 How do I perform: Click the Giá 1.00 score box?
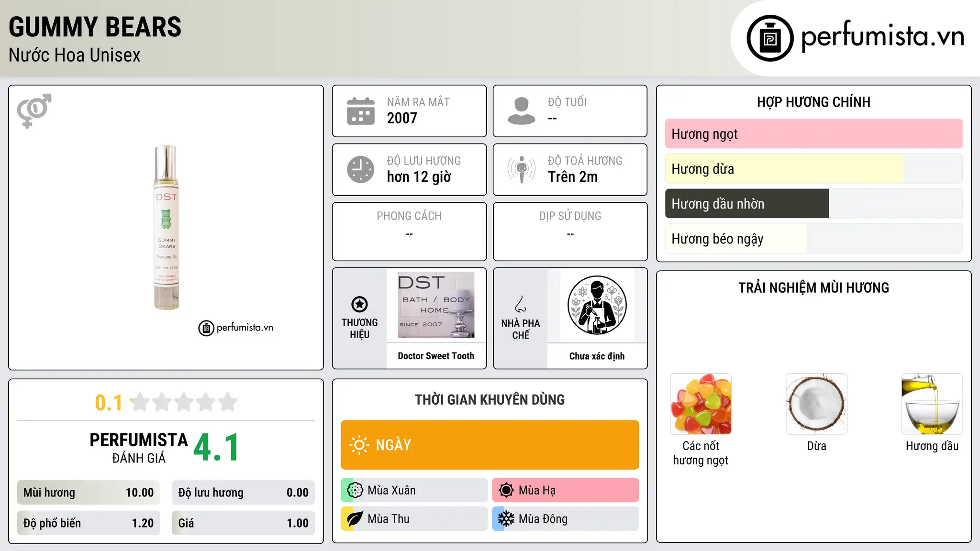pyautogui.click(x=243, y=523)
